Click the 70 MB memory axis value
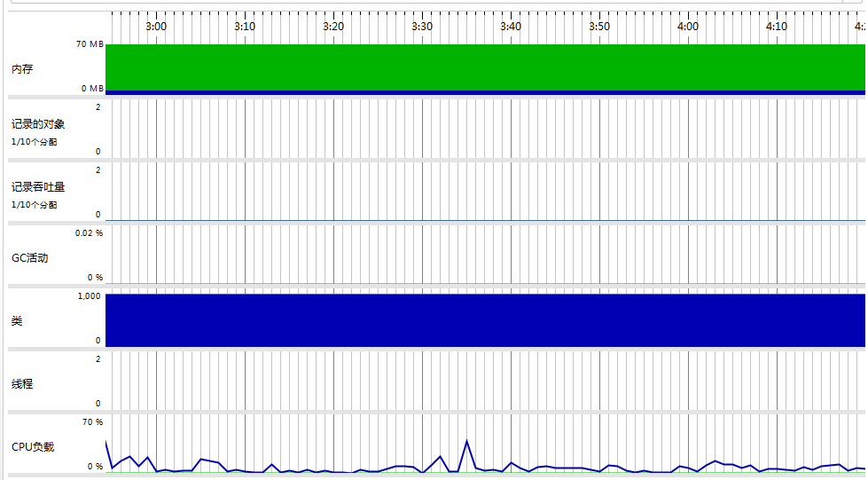This screenshot has width=868, height=480. point(90,43)
